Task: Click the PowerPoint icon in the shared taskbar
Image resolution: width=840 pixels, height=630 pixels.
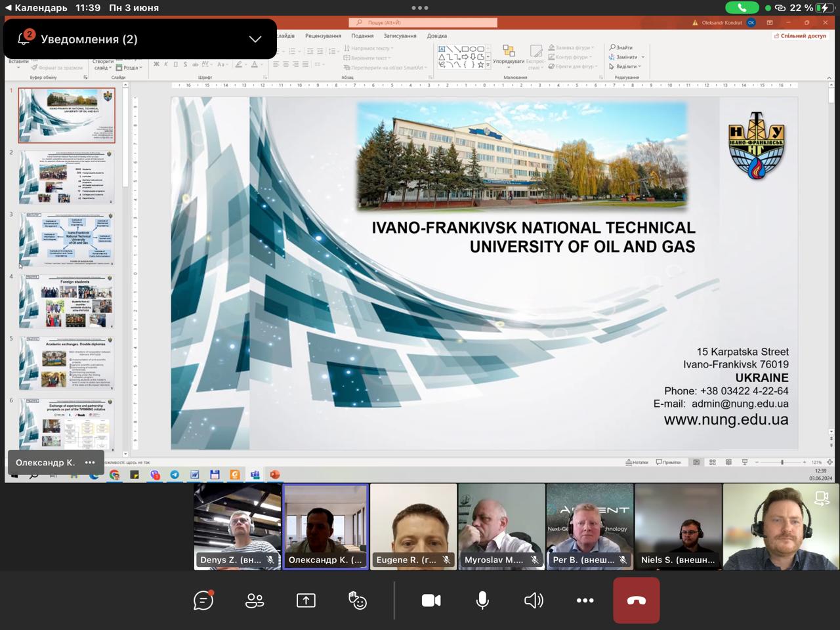Action: tap(274, 474)
